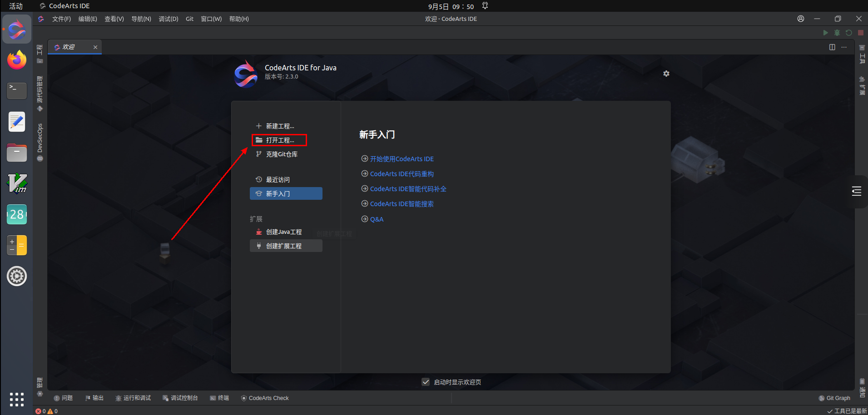
Task: Toggle the show welcome page on startup checkbox
Action: coord(426,382)
